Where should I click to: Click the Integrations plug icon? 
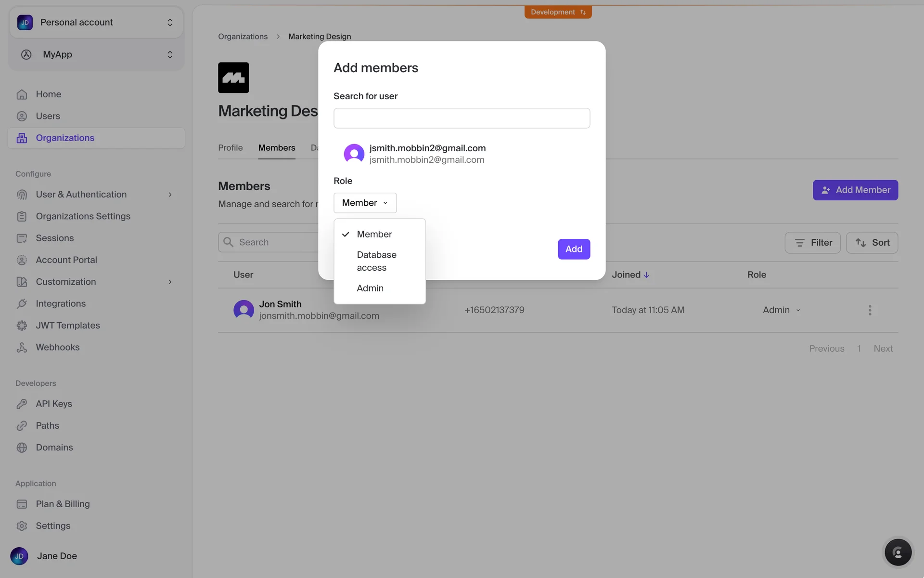pyautogui.click(x=22, y=303)
